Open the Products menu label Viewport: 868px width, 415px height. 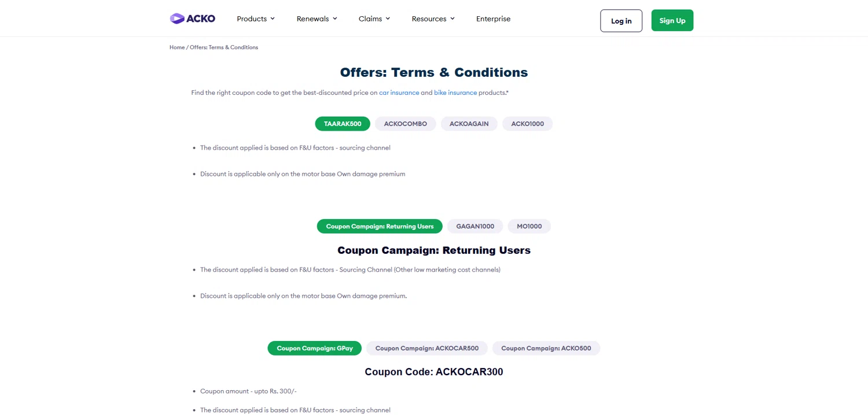coord(252,18)
